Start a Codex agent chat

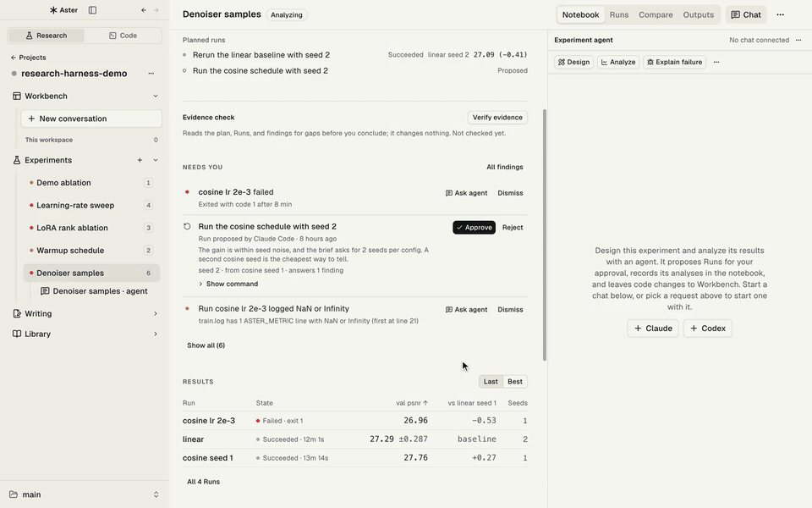tap(707, 329)
